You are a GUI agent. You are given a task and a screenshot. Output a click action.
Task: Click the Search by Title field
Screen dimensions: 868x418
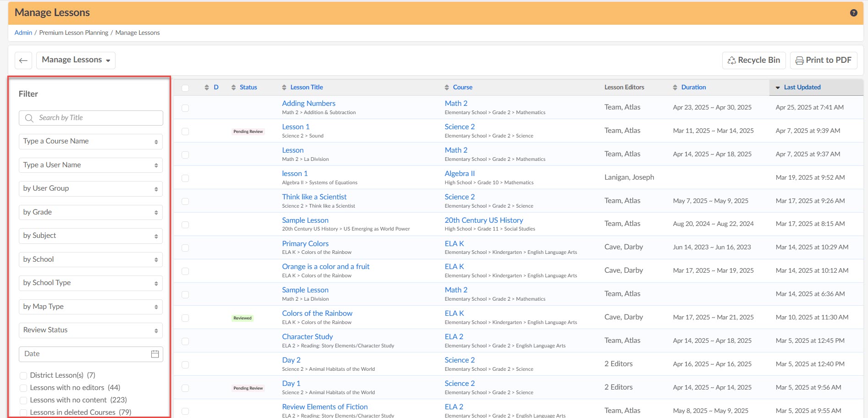pyautogui.click(x=91, y=118)
